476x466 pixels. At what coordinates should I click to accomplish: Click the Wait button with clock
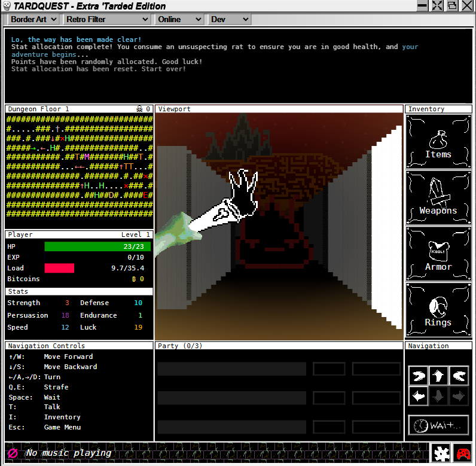(x=438, y=425)
